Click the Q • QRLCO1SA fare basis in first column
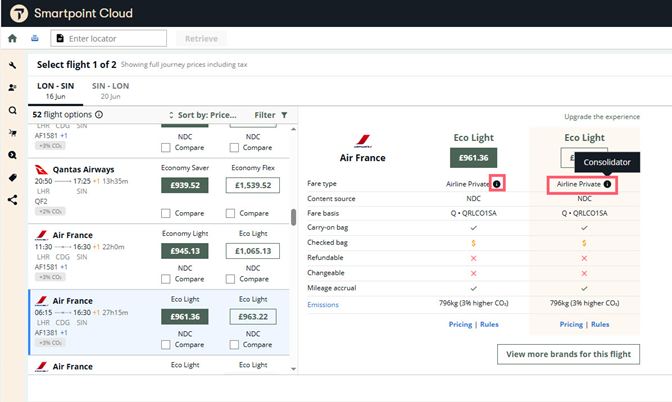Image resolution: width=672 pixels, height=402 pixels. (x=473, y=213)
